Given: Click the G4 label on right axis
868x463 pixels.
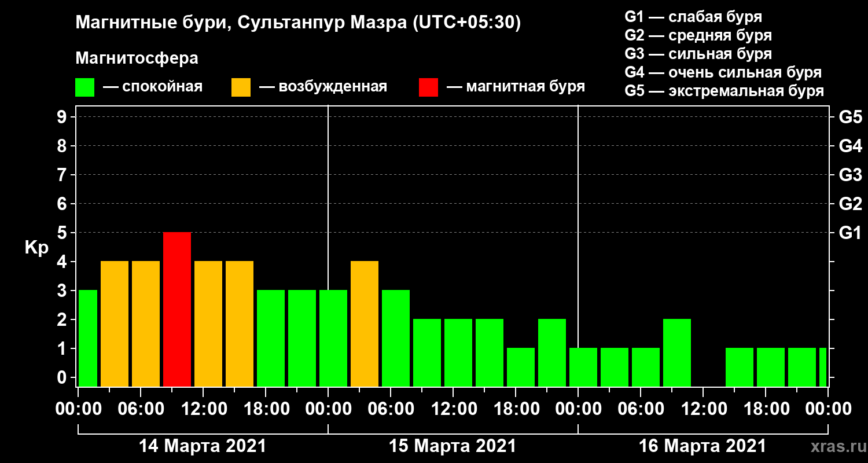Looking at the screenshot, I should 850,146.
